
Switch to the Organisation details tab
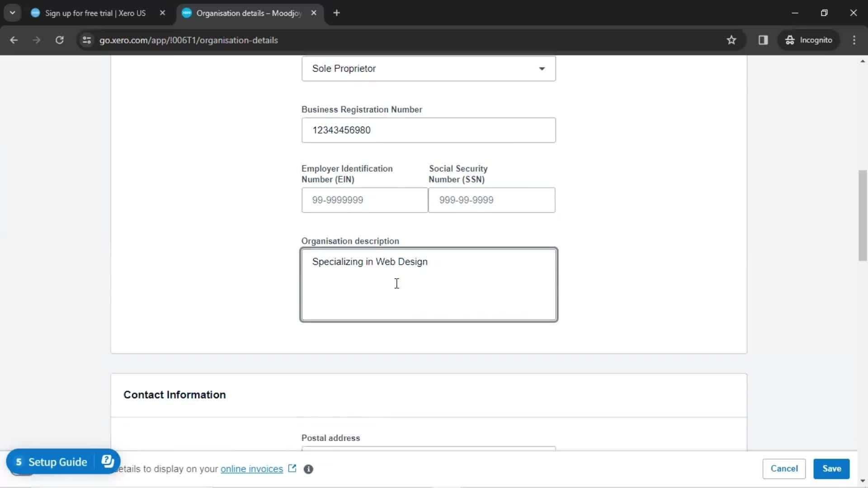tap(249, 13)
